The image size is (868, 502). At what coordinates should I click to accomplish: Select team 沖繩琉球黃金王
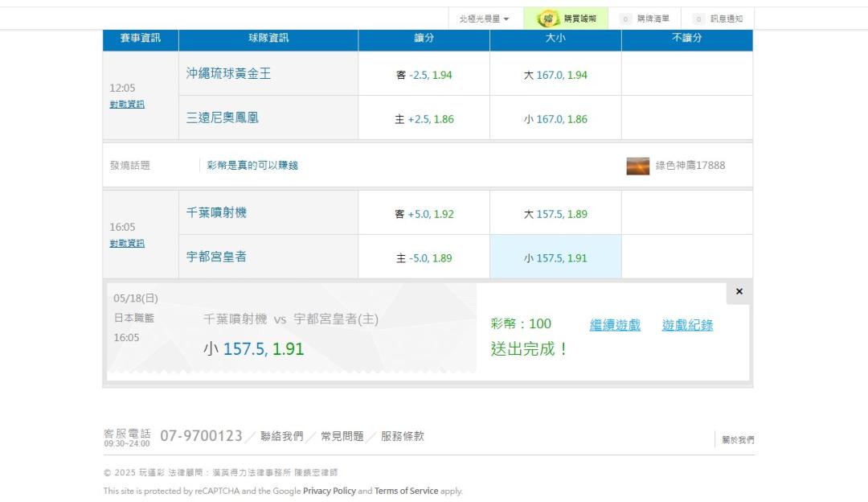[228, 74]
